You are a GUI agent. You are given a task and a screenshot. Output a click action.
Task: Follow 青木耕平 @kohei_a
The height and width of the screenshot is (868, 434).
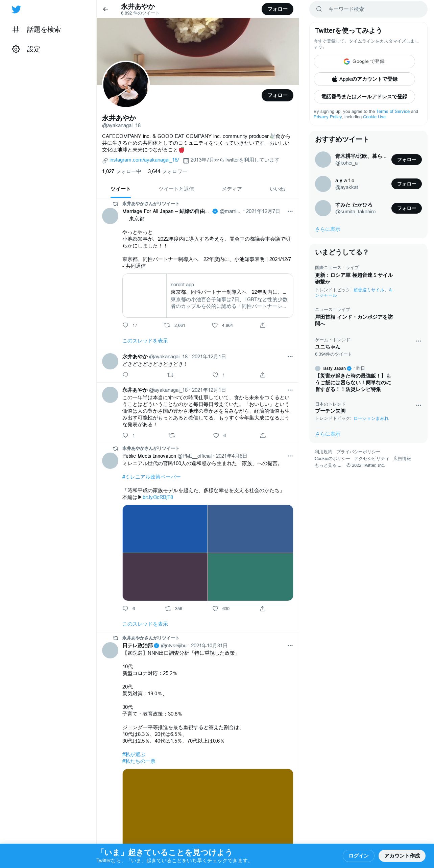coord(407,160)
